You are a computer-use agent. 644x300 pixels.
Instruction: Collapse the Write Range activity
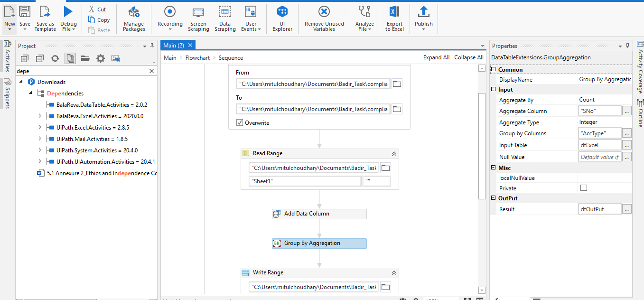point(393,272)
